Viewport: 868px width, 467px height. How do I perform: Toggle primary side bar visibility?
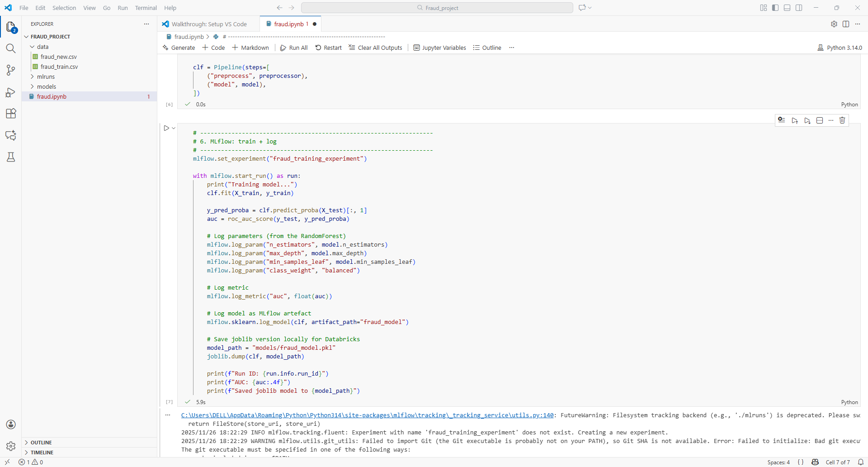click(775, 8)
